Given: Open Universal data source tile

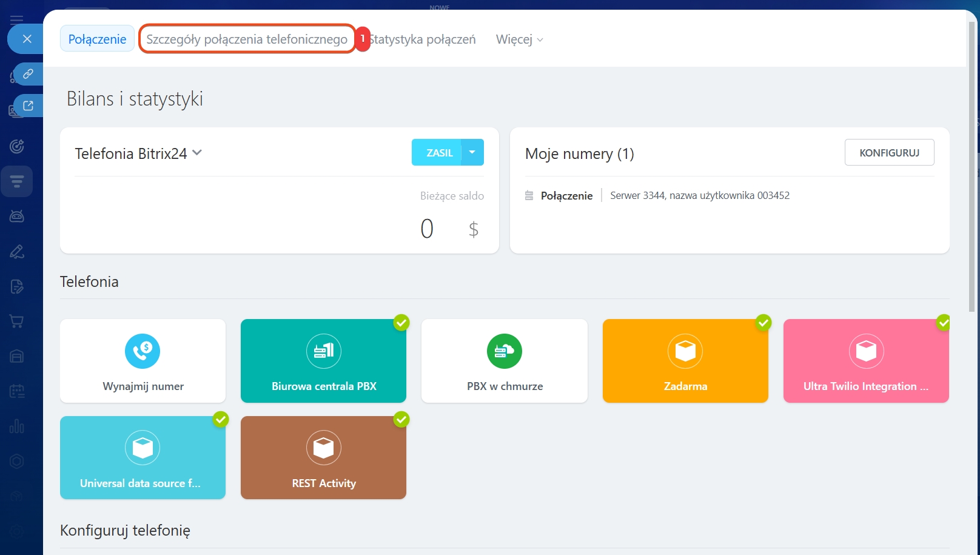Looking at the screenshot, I should pos(143,457).
